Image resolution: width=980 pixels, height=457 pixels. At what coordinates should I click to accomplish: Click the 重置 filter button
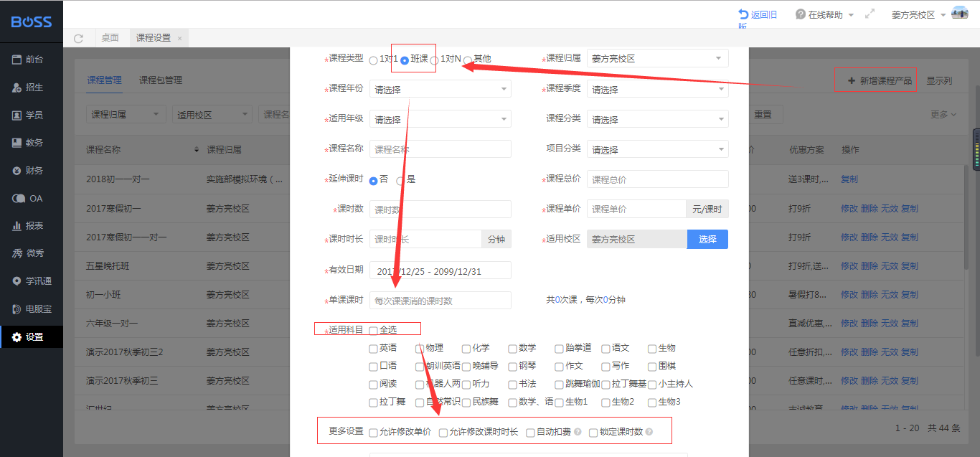(763, 115)
